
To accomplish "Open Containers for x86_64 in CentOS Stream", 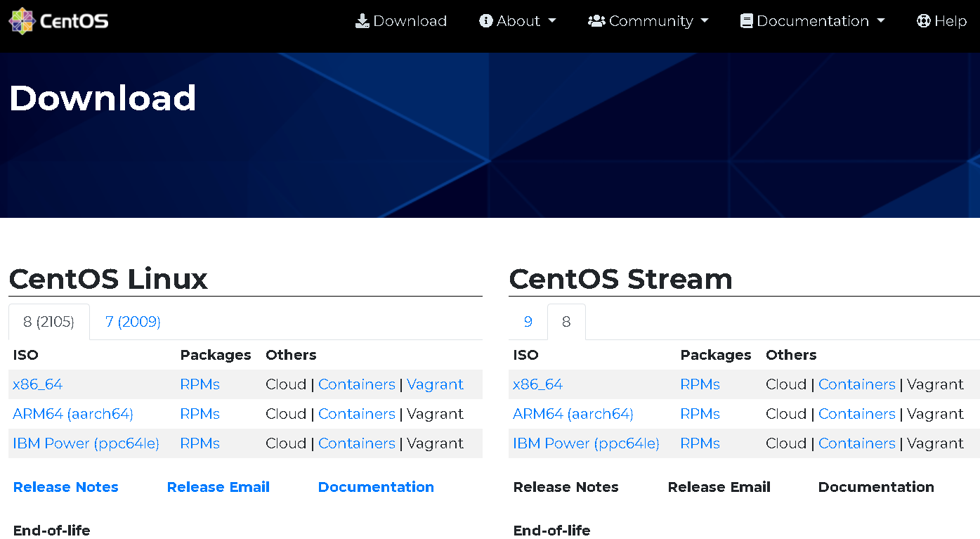I will tap(857, 384).
